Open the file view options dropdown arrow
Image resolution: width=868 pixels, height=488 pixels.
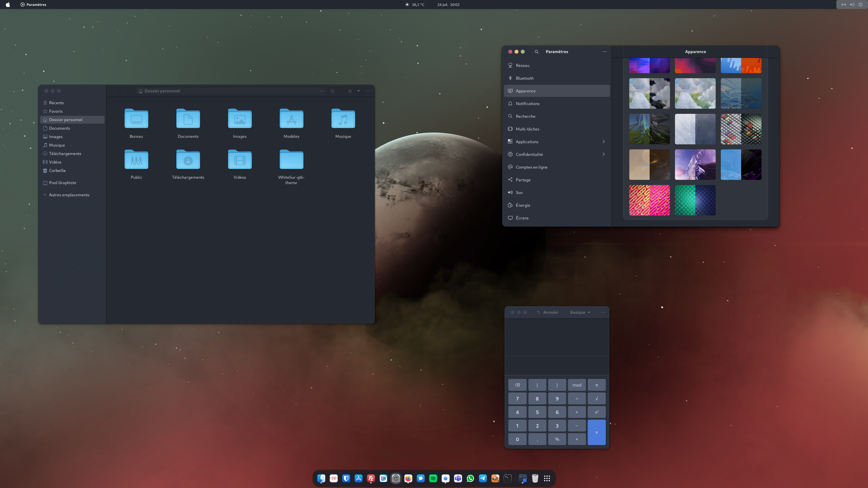pos(359,91)
